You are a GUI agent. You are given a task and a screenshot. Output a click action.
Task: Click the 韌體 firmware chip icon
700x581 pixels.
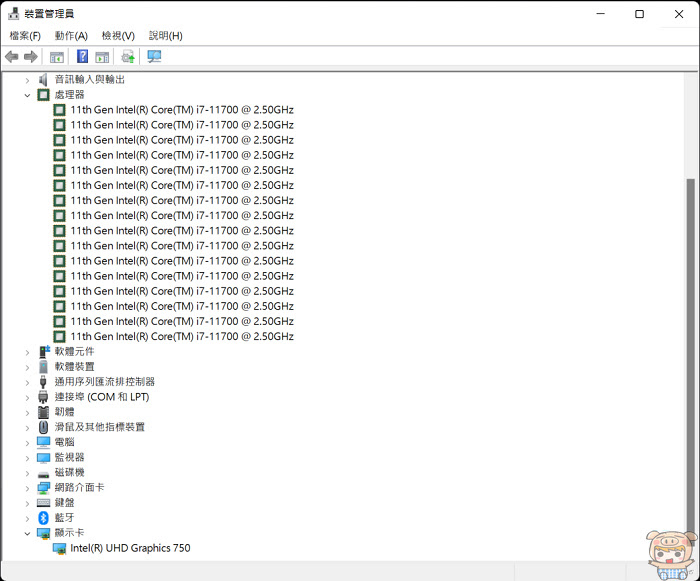[x=43, y=412]
